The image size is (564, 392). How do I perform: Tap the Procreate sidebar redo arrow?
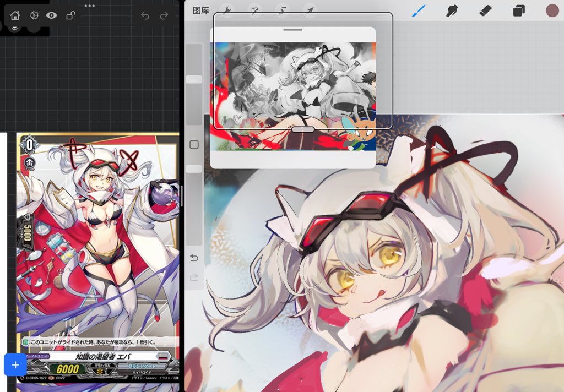click(194, 277)
